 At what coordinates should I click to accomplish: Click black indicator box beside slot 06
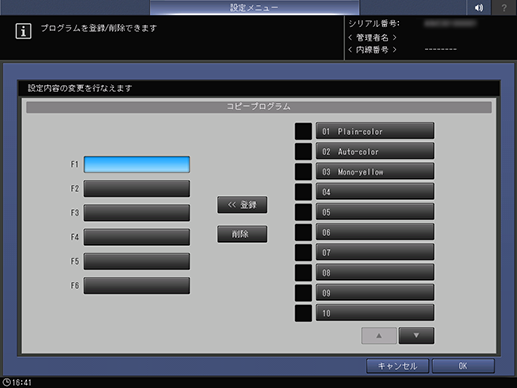pos(303,232)
